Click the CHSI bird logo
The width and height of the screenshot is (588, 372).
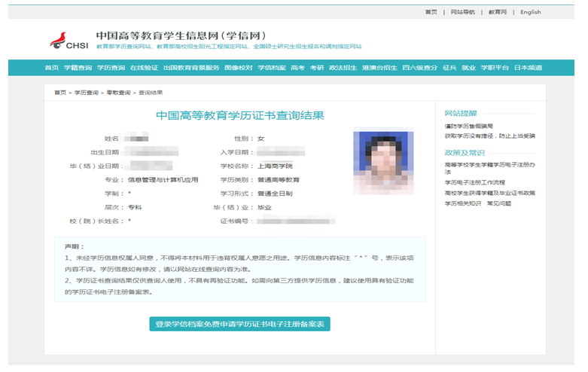point(69,41)
